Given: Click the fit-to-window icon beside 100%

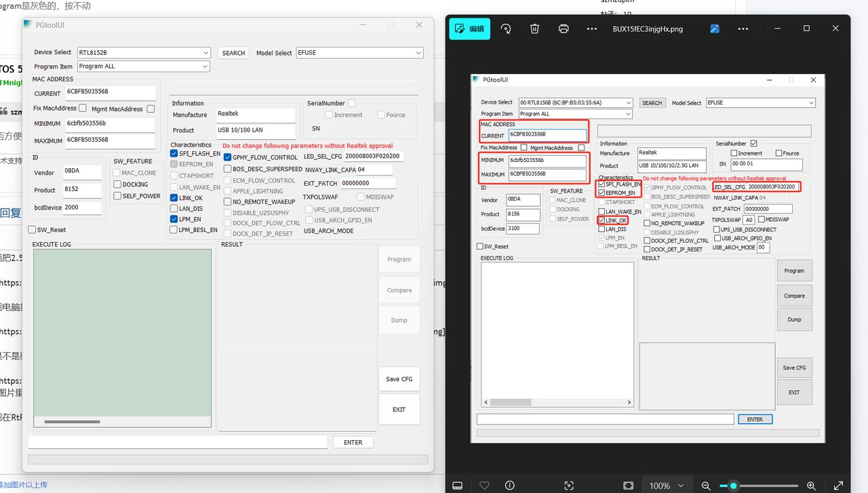Looking at the screenshot, I should (x=628, y=486).
